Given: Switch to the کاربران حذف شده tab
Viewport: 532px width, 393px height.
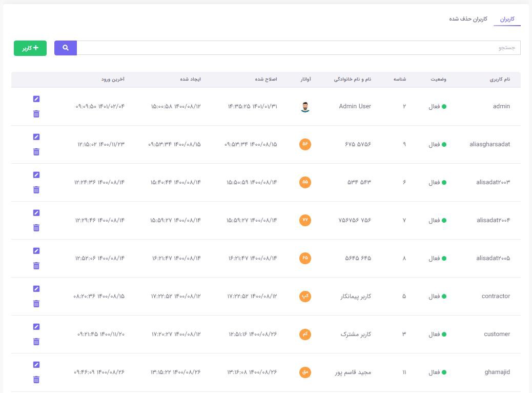Looking at the screenshot, I should point(468,19).
